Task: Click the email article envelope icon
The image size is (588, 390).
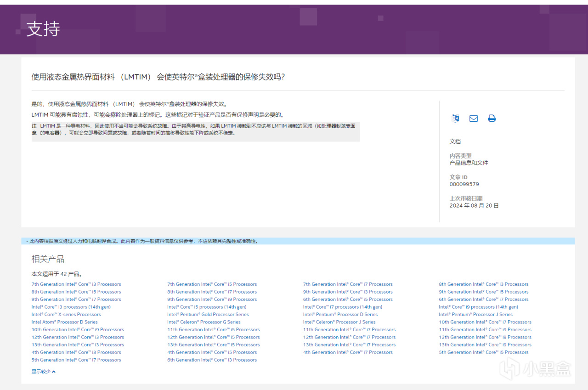Action: coord(474,119)
